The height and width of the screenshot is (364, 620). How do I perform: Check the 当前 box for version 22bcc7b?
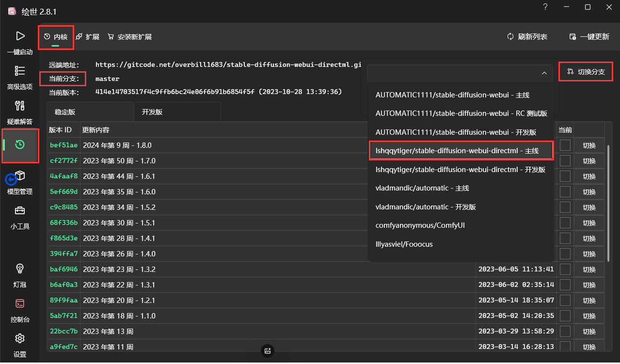(x=565, y=332)
